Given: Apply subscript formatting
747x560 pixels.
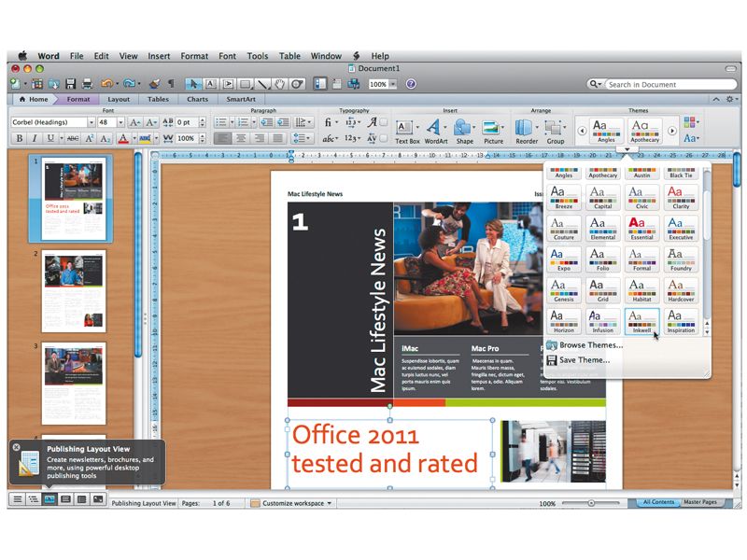Looking at the screenshot, I should (106, 138).
